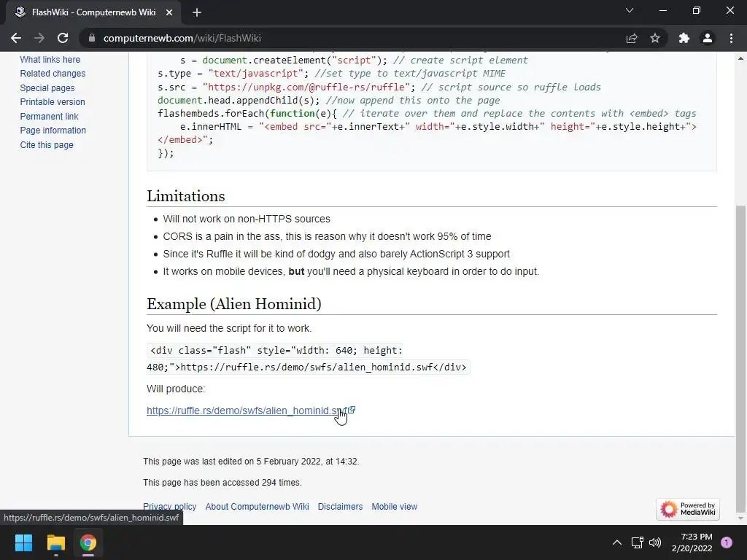747x560 pixels.
Task: Open the notification badge icon
Action: (x=727, y=542)
